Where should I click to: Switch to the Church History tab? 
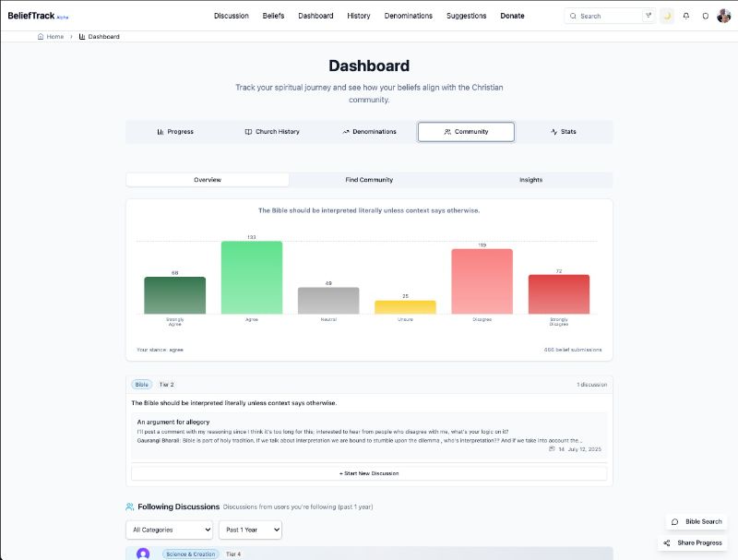pos(272,132)
